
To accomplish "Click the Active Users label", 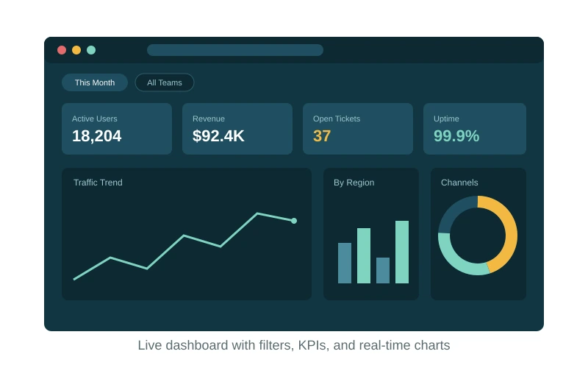I will (x=95, y=118).
